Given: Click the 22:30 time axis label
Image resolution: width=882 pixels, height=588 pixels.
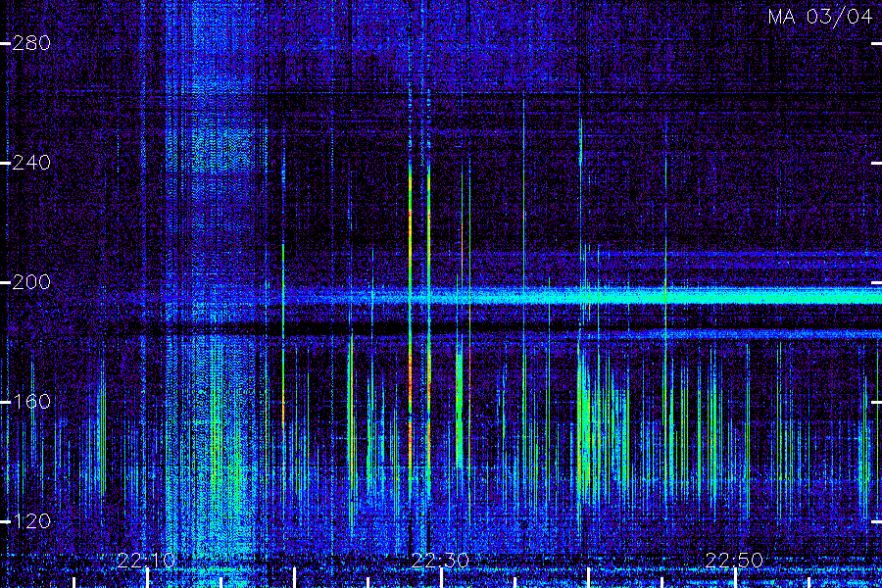Looking at the screenshot, I should pos(440,561).
